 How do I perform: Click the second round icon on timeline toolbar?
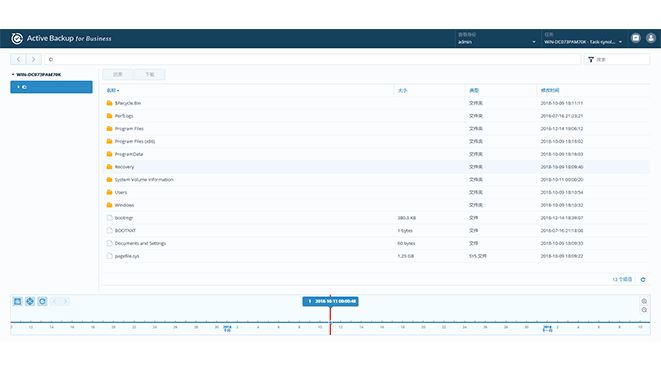tap(30, 301)
